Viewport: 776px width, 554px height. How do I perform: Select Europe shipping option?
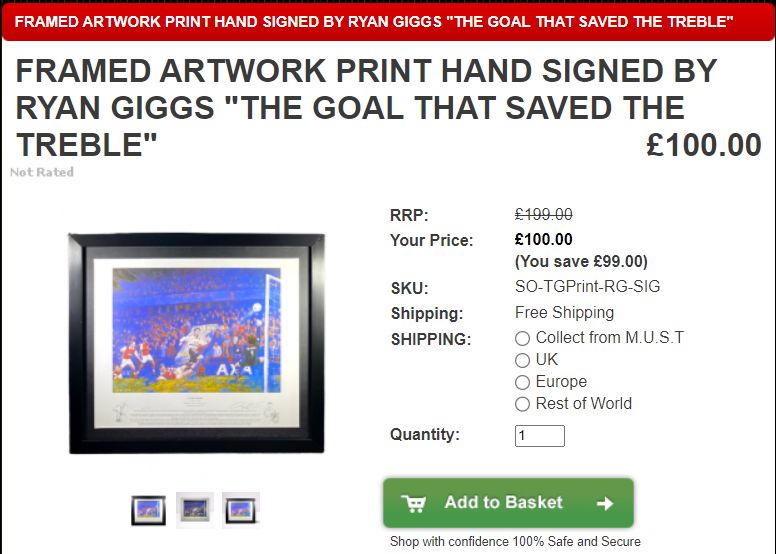pos(522,382)
